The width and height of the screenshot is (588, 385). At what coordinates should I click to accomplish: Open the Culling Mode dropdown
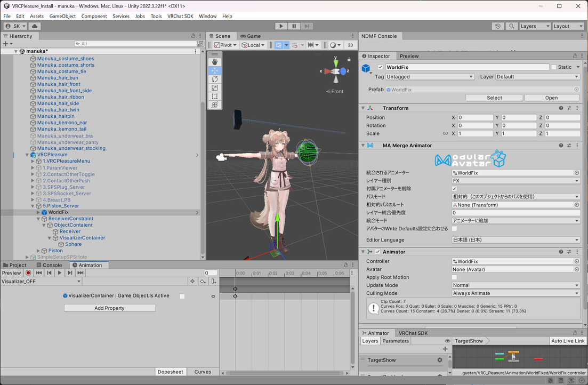(516, 293)
